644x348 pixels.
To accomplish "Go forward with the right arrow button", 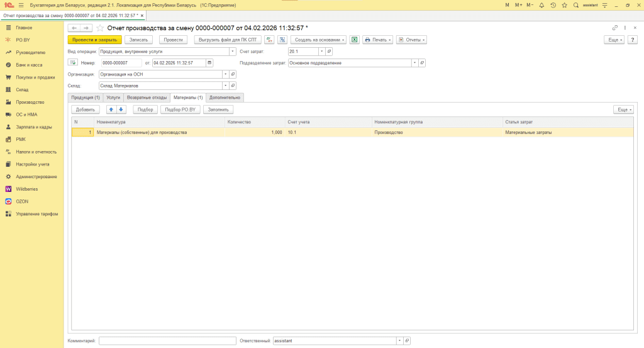I will point(86,28).
